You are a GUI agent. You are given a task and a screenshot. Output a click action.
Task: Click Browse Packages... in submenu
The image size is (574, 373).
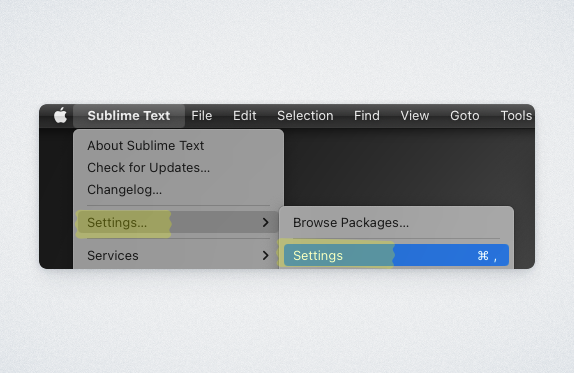click(x=396, y=223)
